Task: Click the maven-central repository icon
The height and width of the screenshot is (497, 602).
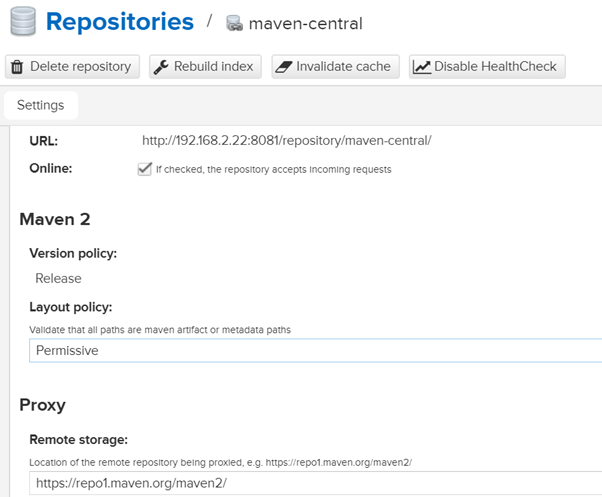Action: pos(234,23)
